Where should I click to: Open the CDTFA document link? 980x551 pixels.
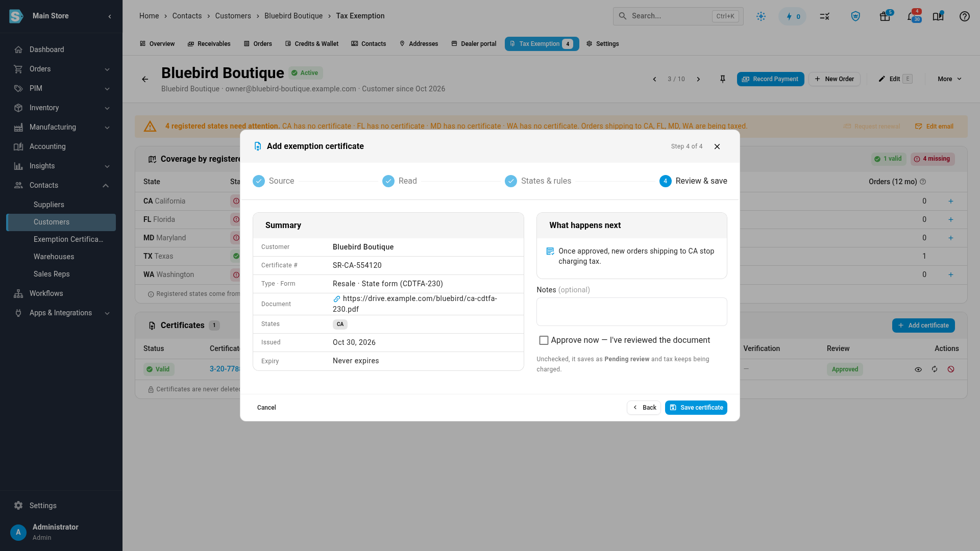pos(414,304)
